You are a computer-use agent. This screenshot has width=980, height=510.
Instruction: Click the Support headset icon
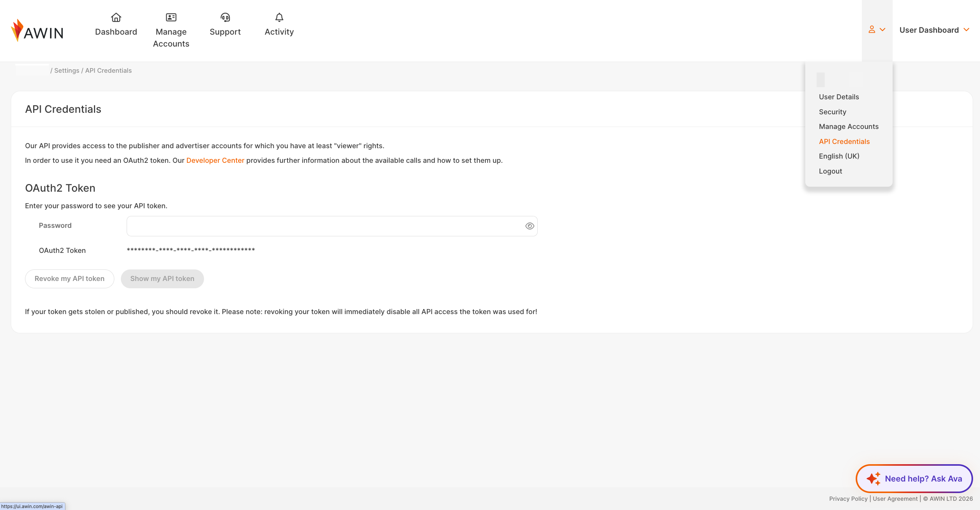[x=225, y=17]
